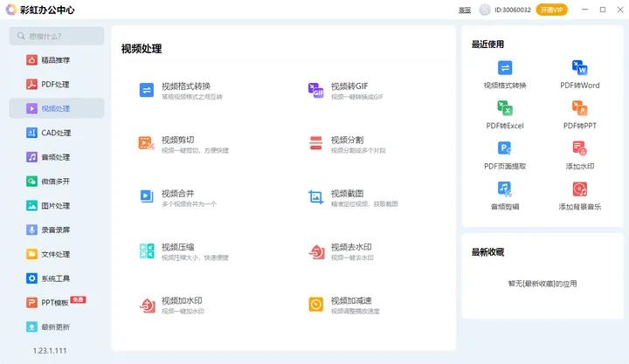Click the free badge beside PPT模板
Image resolution: width=629 pixels, height=364 pixels.
[79, 299]
